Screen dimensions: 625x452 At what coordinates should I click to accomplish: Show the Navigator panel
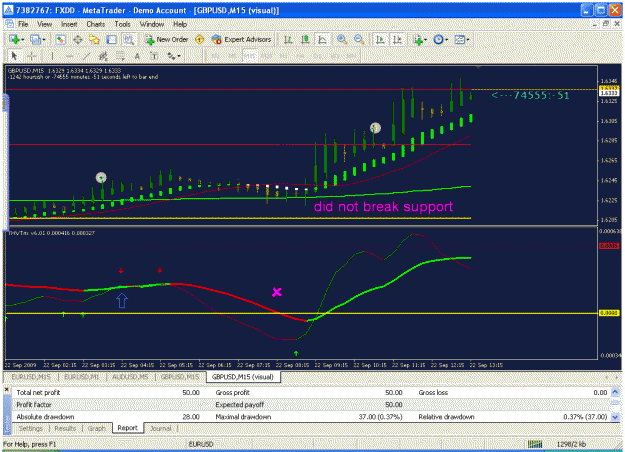point(94,39)
